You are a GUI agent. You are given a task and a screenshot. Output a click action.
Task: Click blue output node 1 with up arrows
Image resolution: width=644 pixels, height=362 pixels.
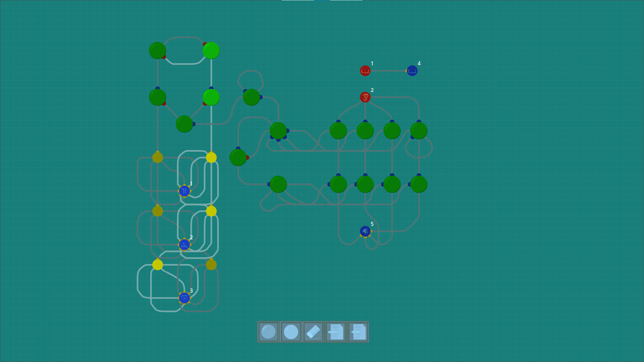(184, 191)
